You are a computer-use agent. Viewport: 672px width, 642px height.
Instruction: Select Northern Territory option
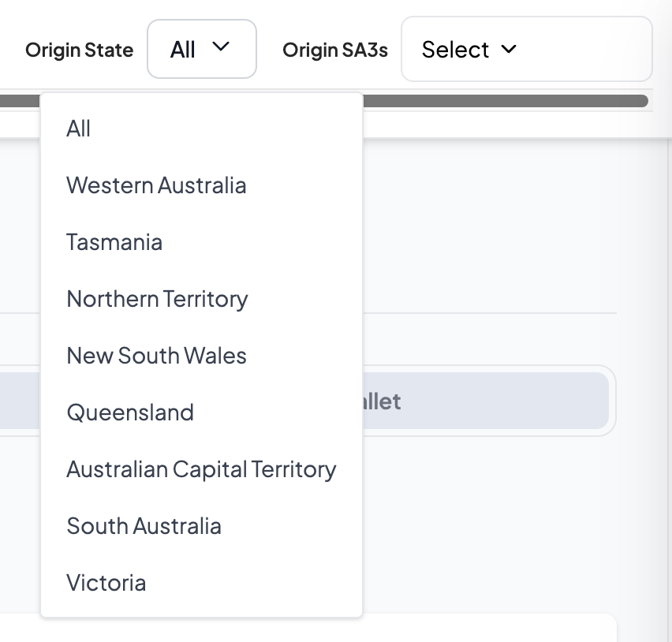point(157,299)
